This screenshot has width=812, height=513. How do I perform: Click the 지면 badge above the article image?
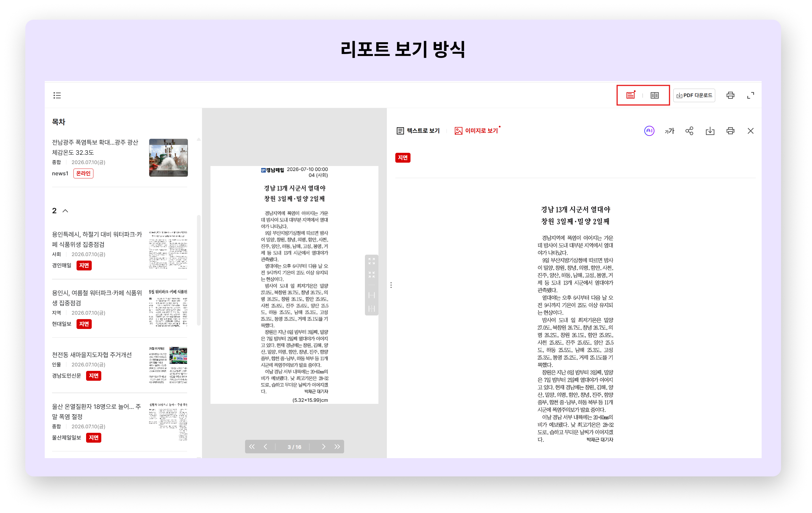click(403, 158)
